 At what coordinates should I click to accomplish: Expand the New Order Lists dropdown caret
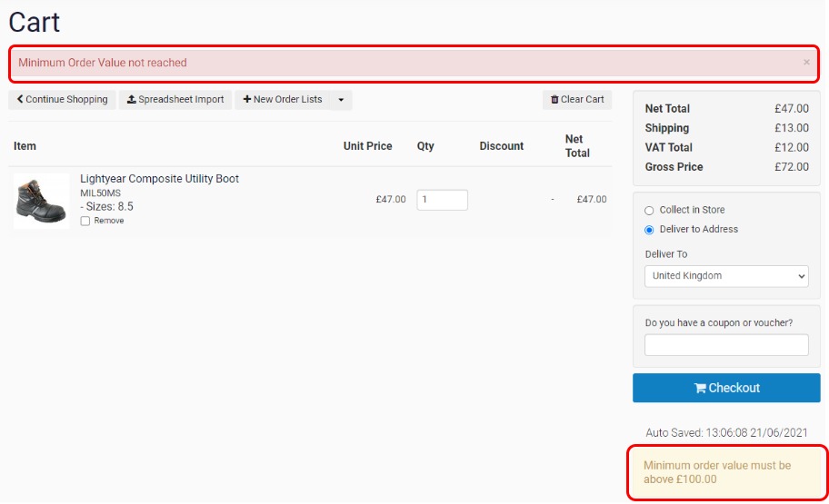click(341, 100)
